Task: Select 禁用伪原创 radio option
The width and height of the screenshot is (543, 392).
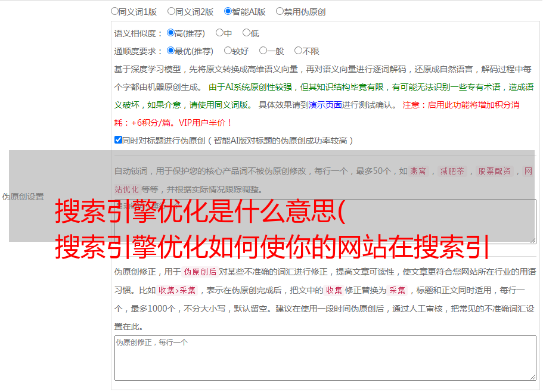Action: [x=280, y=11]
